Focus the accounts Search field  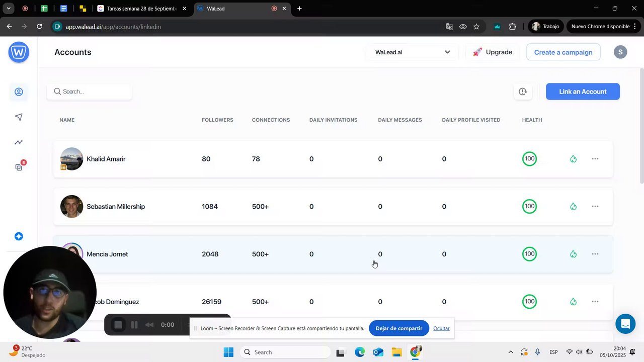coord(89,92)
